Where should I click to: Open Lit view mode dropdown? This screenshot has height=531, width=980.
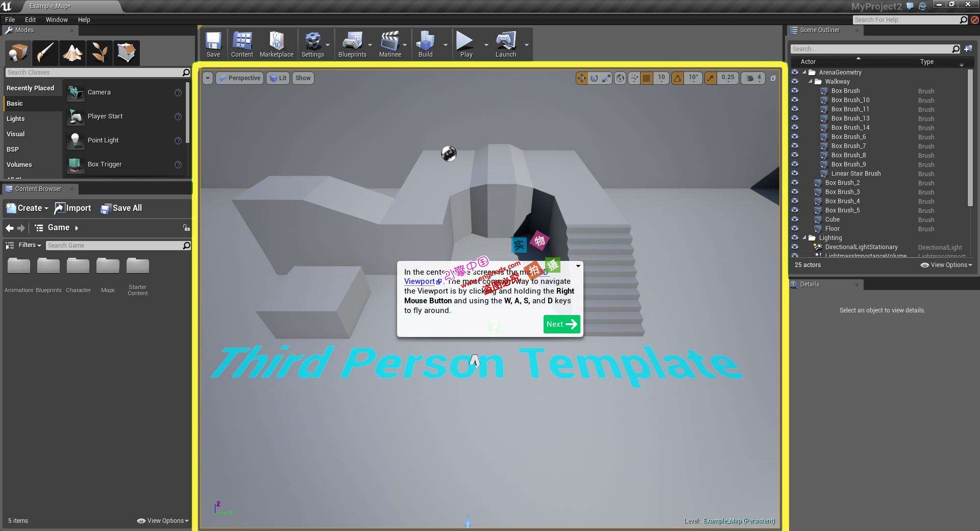[x=278, y=78]
